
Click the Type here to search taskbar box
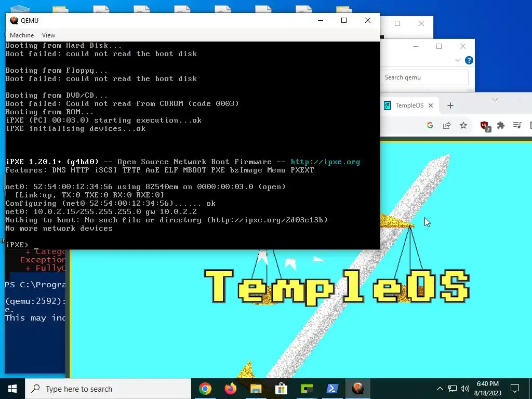[x=108, y=389]
